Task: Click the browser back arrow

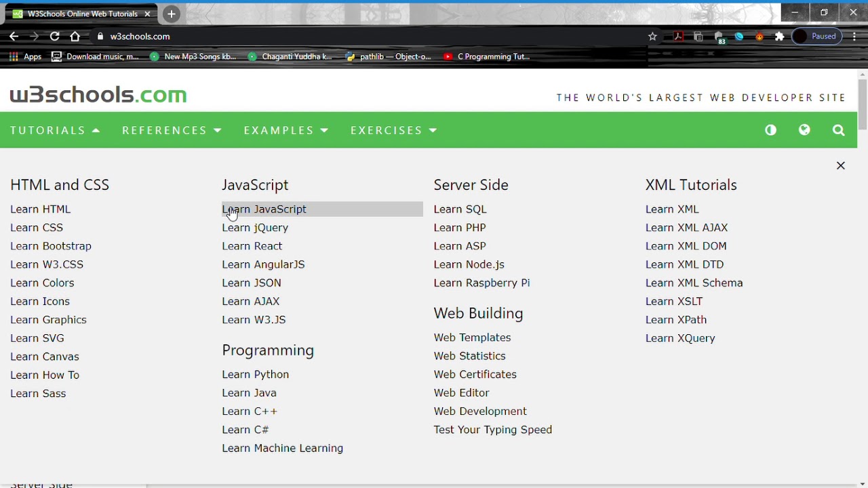Action: pos(14,37)
